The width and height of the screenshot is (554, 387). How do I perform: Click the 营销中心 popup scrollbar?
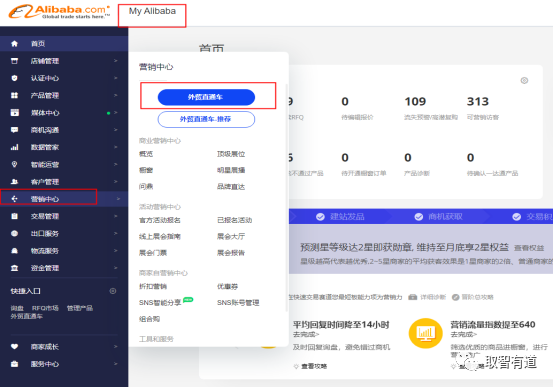287,198
